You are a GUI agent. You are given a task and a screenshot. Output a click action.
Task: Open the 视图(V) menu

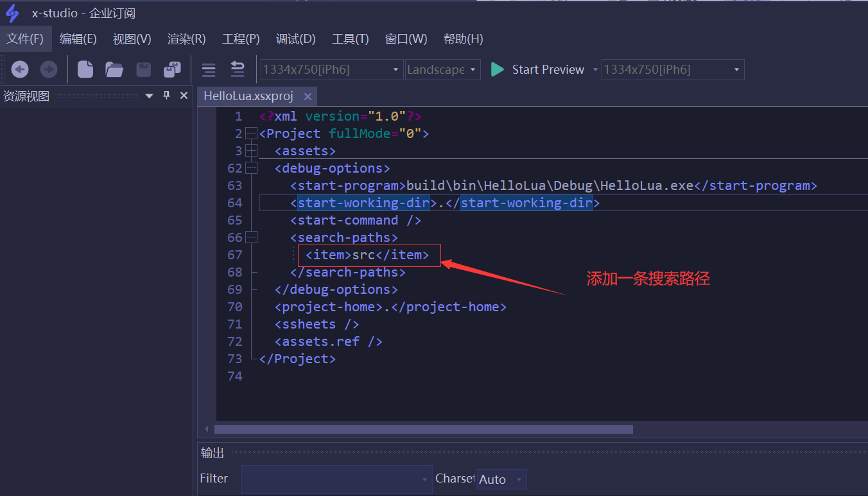point(132,39)
